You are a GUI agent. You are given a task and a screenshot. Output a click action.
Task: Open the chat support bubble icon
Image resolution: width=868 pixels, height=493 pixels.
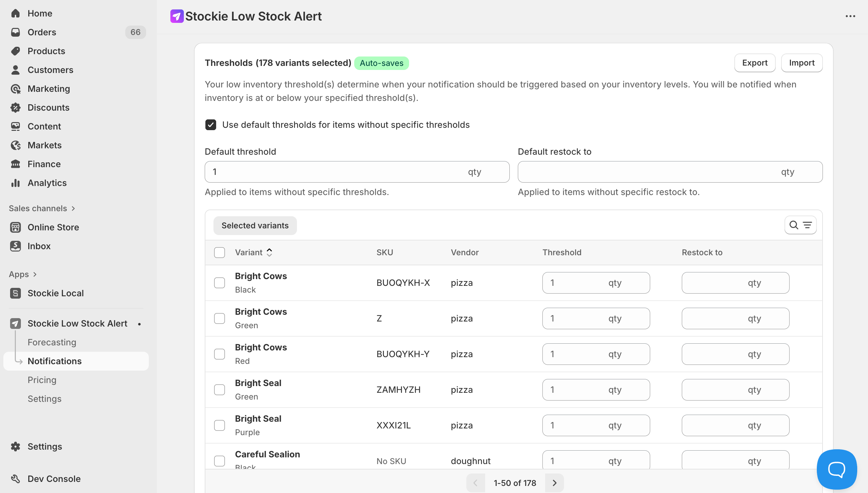pos(836,469)
